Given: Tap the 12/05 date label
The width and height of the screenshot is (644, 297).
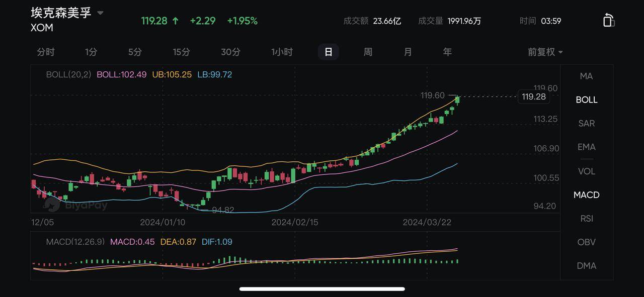Looking at the screenshot, I should pos(42,222).
